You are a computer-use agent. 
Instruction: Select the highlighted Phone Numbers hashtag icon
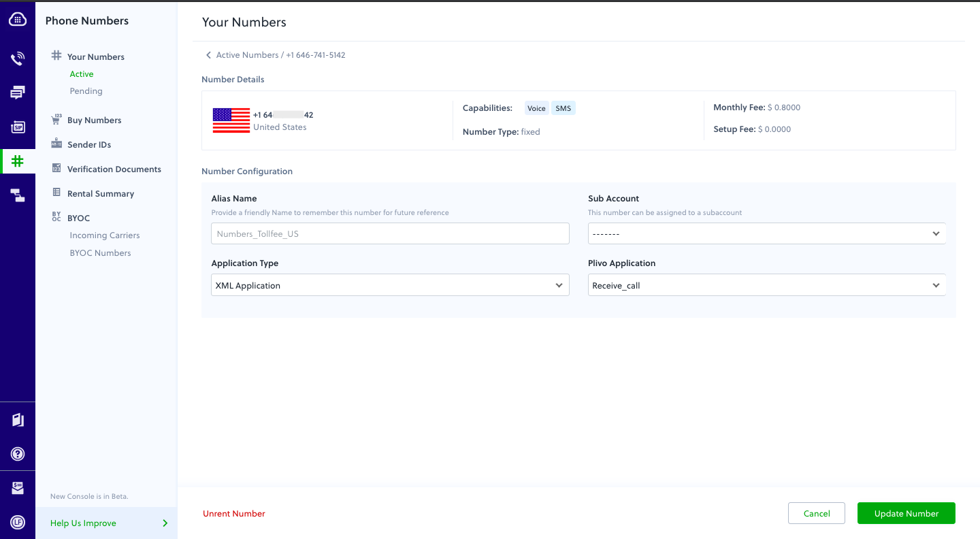click(x=17, y=161)
